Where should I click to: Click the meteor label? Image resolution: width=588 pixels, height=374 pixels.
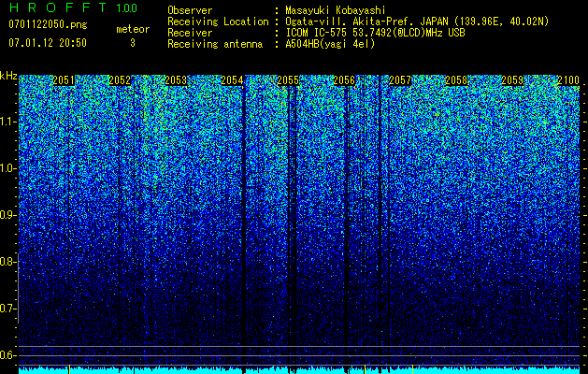(133, 29)
